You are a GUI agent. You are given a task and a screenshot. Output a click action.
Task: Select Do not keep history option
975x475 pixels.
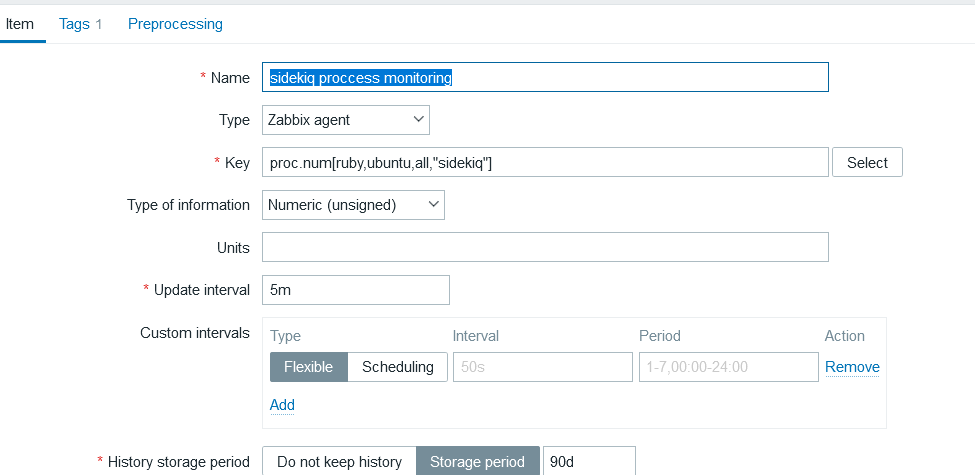click(339, 462)
